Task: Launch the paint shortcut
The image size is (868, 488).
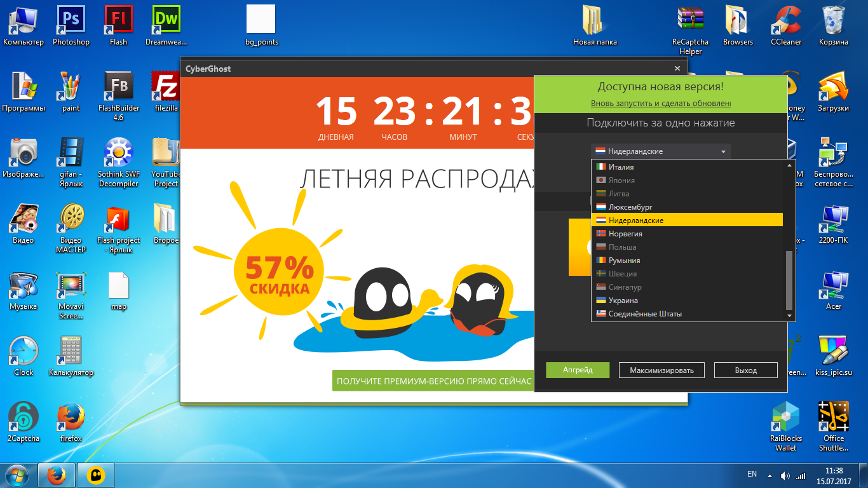Action: click(71, 91)
